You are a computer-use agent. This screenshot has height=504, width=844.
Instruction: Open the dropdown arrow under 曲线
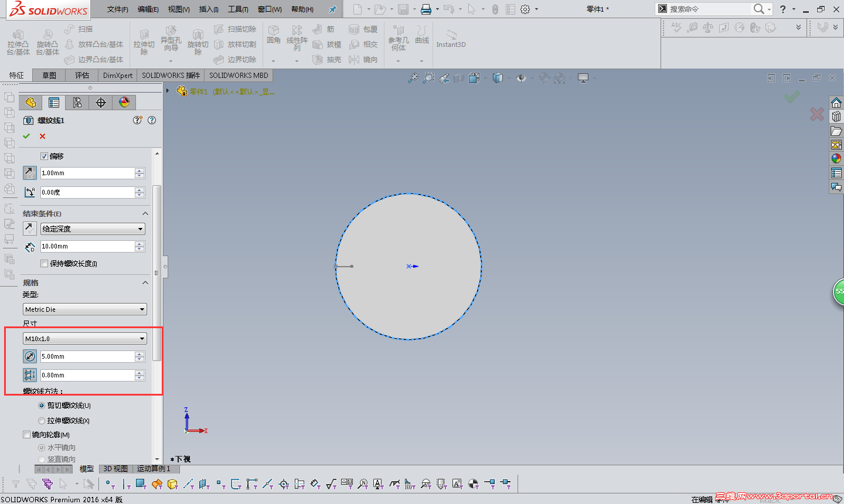pyautogui.click(x=421, y=61)
